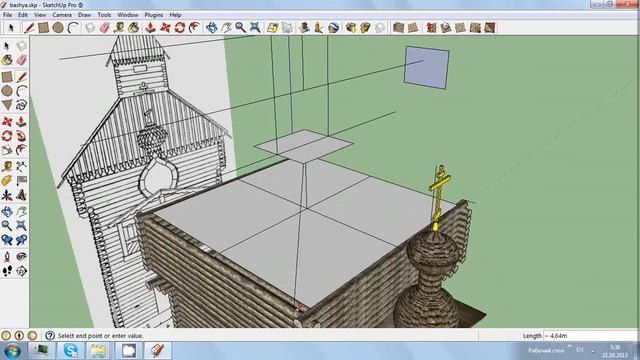The width and height of the screenshot is (640, 360).
Task: Open Get Models from 3D Warehouse icon
Action: [x=351, y=28]
